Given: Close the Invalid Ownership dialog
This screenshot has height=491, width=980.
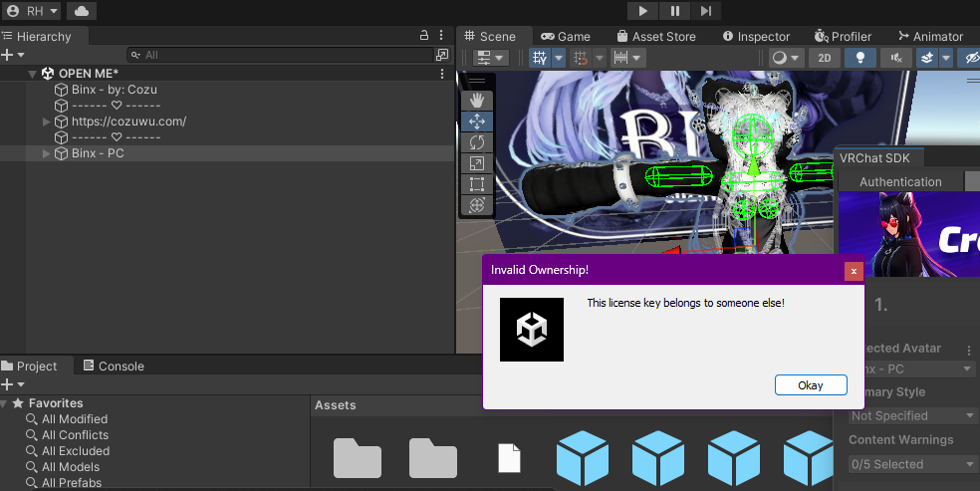Looking at the screenshot, I should [x=854, y=271].
